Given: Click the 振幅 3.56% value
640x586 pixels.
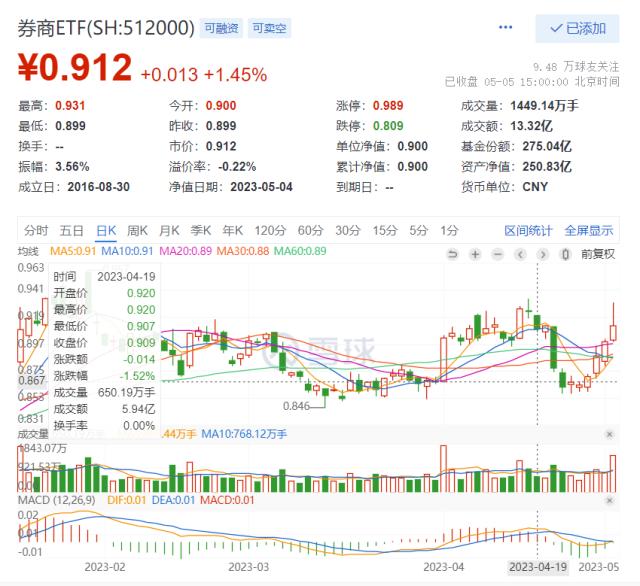Looking at the screenshot, I should click(72, 167).
